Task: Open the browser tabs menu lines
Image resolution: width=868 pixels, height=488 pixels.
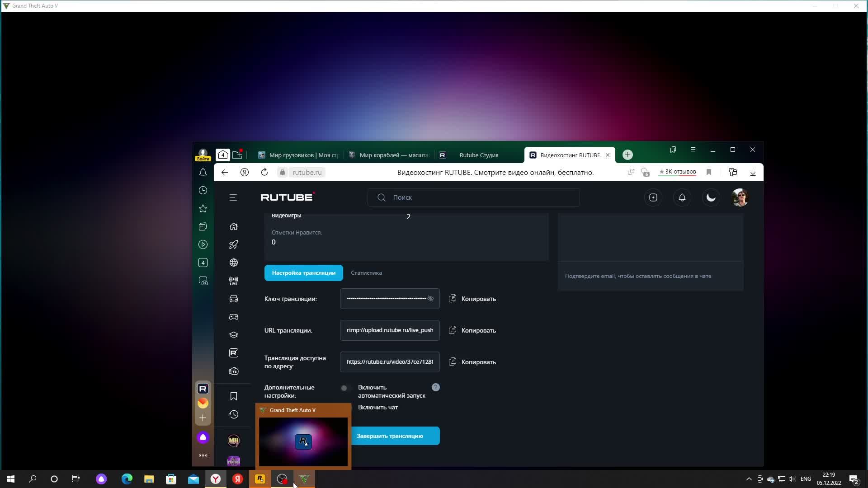Action: tap(693, 150)
